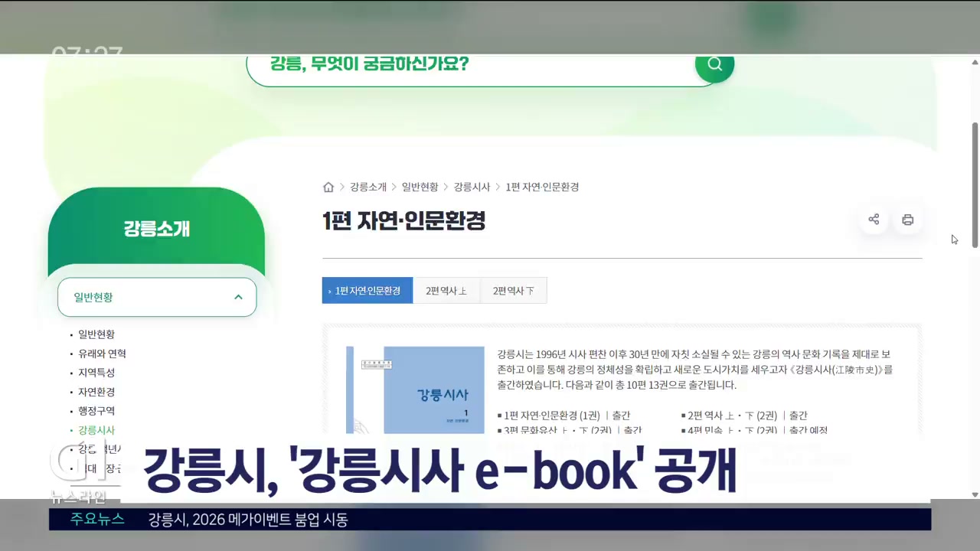Image resolution: width=980 pixels, height=551 pixels.
Task: Click the 강릉시사 book cover thumbnail
Action: coord(415,390)
